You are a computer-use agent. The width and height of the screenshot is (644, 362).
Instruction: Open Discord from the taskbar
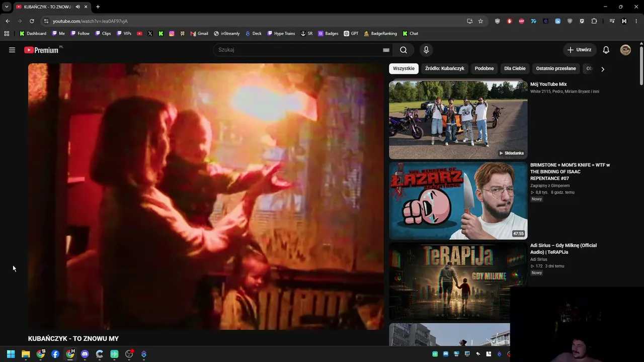click(x=85, y=354)
